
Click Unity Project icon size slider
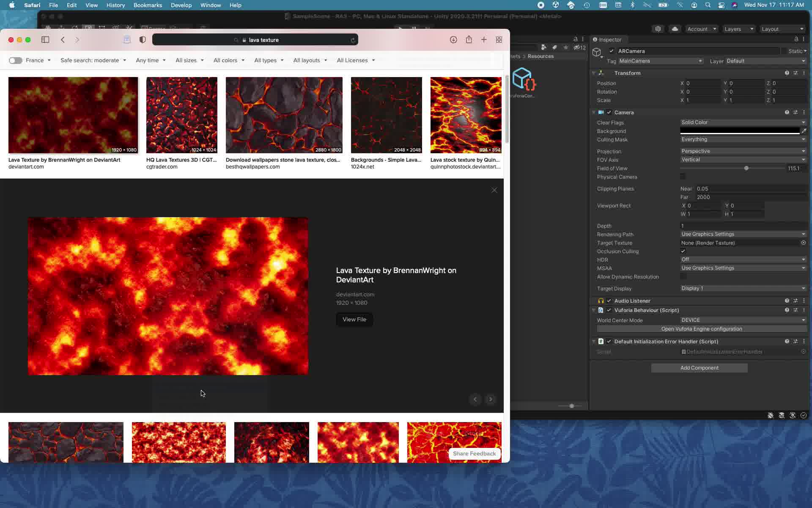coord(571,406)
